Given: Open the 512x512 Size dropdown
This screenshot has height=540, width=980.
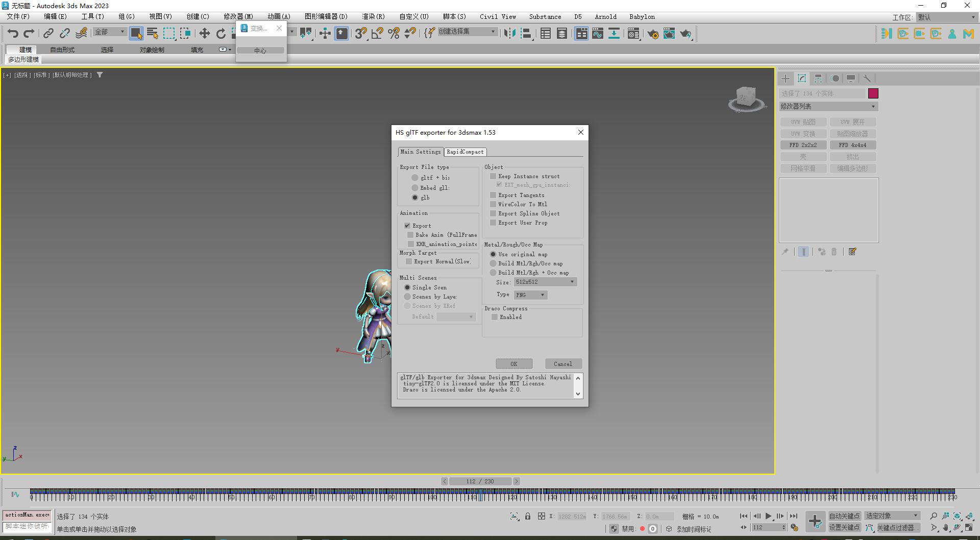Looking at the screenshot, I should [x=545, y=282].
